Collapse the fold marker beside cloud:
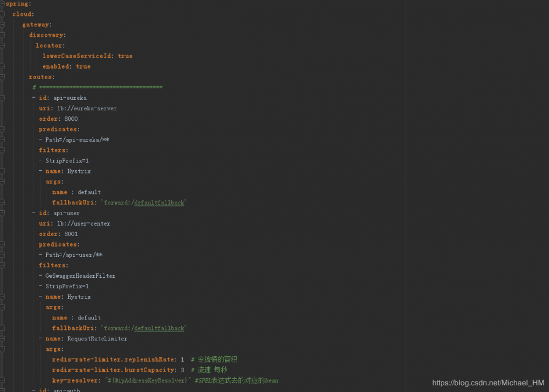This screenshot has width=549, height=392. (x=2, y=14)
